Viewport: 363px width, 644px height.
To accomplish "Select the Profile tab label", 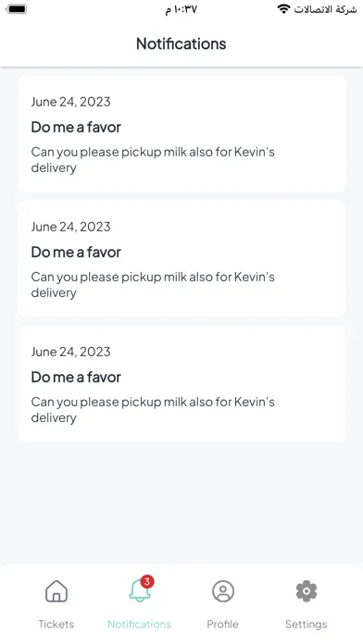I will pos(223,624).
